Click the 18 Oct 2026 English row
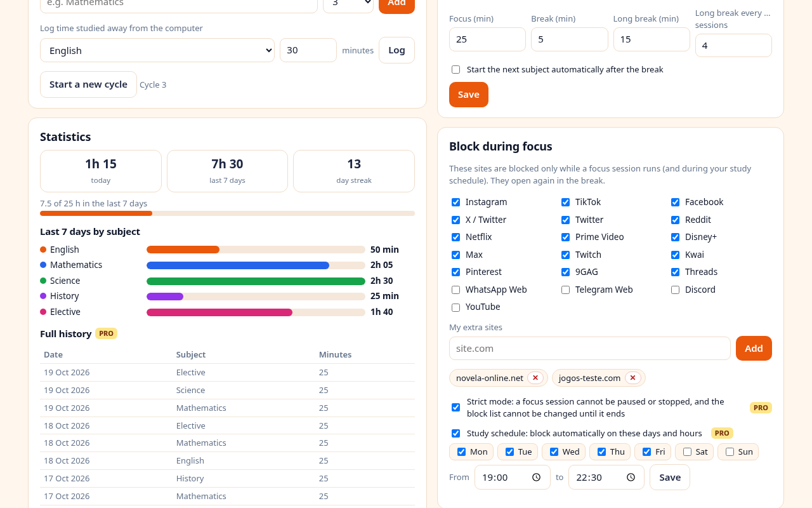The width and height of the screenshot is (812, 508). pos(228,460)
